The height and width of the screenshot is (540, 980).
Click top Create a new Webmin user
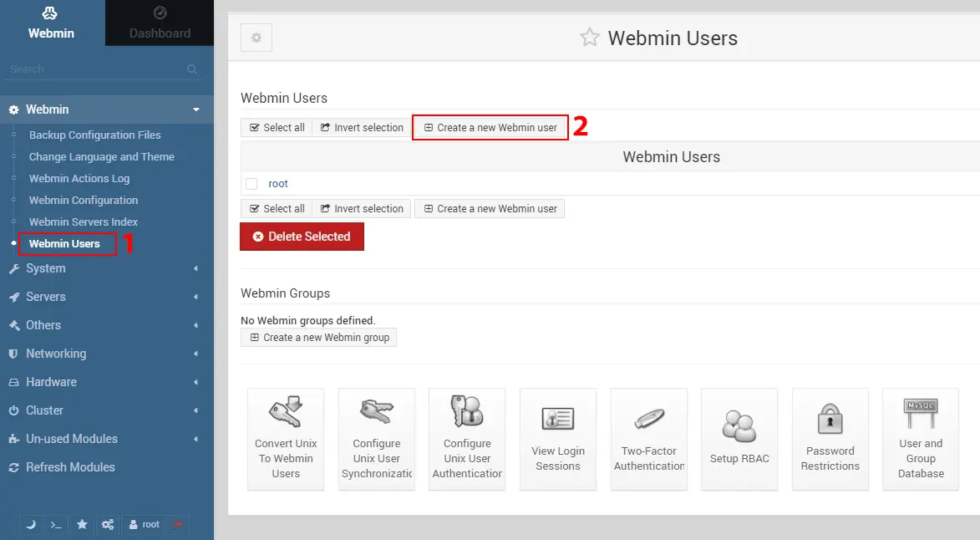(x=490, y=128)
